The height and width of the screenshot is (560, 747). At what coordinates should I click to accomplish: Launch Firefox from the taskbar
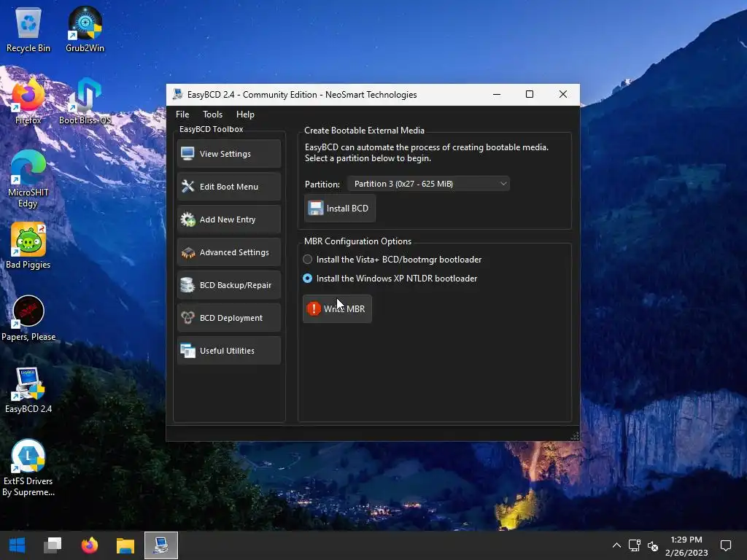click(89, 545)
